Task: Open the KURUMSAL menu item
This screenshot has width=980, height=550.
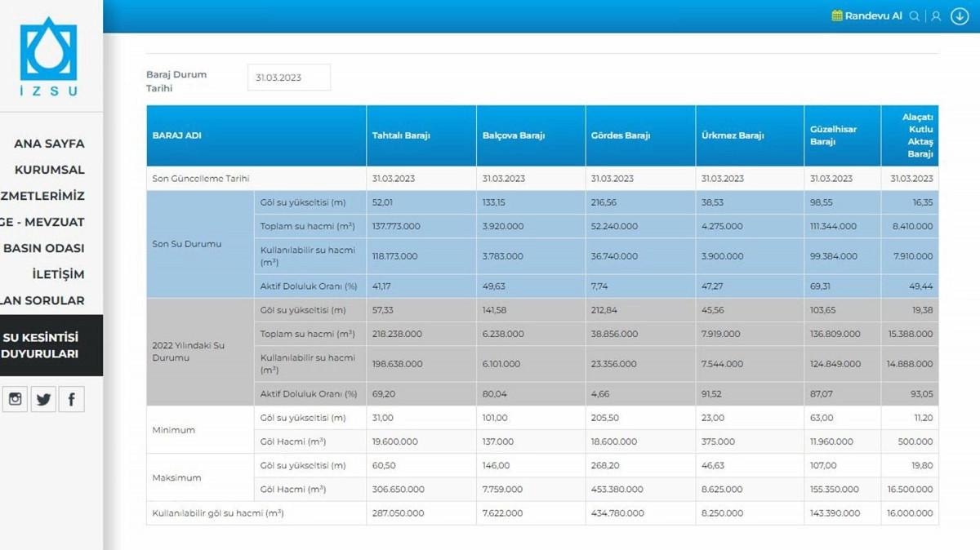Action: point(49,170)
